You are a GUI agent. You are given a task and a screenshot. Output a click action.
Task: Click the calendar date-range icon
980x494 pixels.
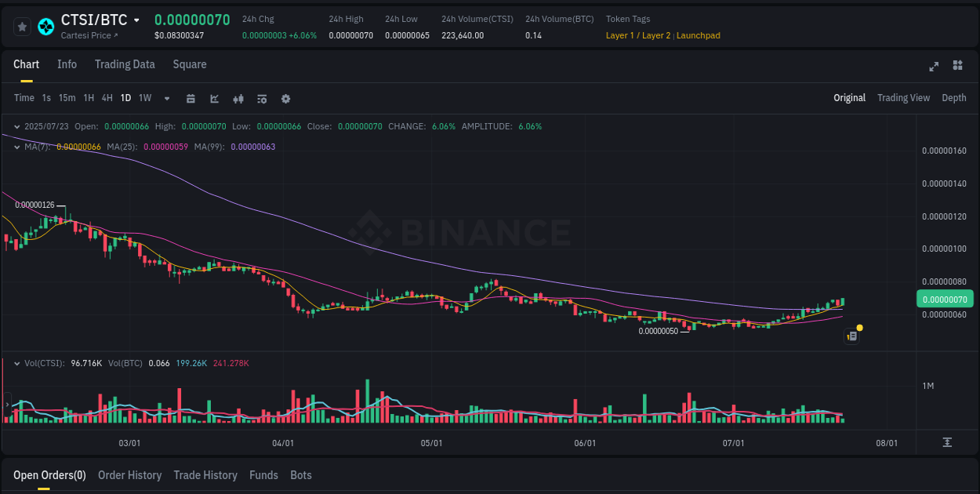click(191, 98)
